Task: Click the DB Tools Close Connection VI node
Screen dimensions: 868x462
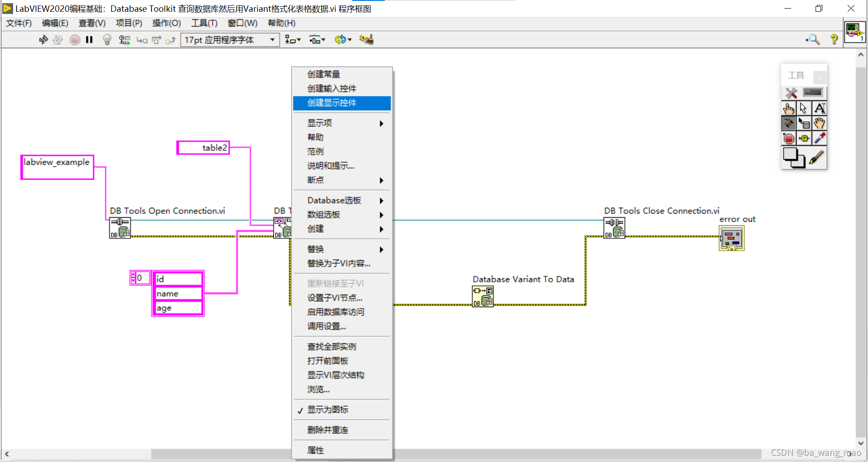Action: pos(614,228)
